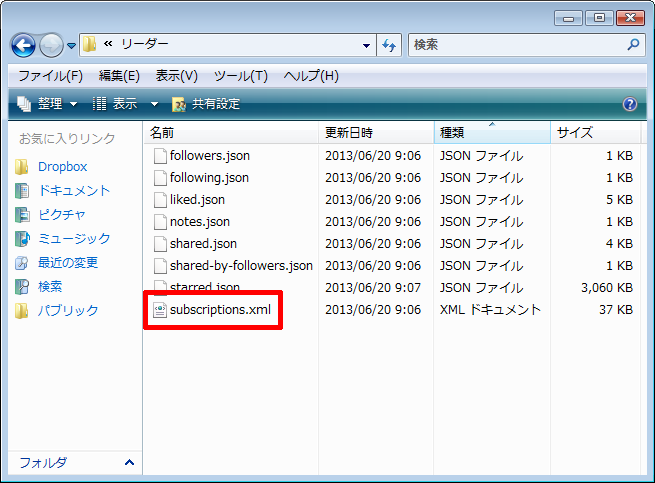Image resolution: width=655 pixels, height=483 pixels.
Task: Expand the 表示 views dropdown arrow
Action: pos(154,104)
